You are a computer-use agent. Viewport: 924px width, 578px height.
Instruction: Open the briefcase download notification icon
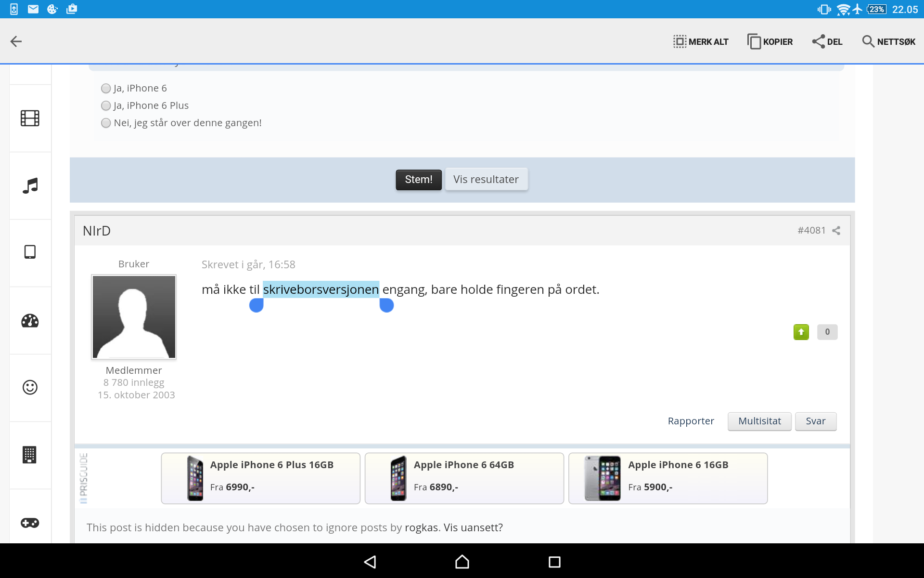[x=72, y=9]
